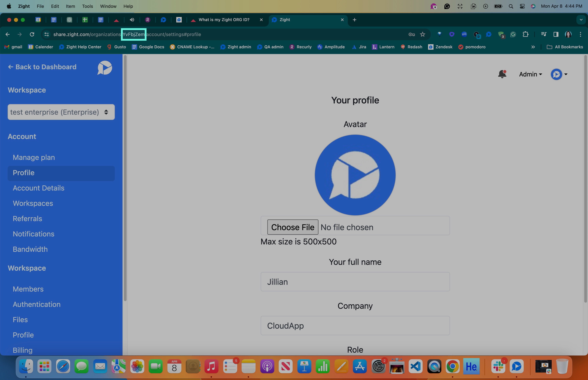The image size is (588, 380).
Task: Open Files settings
Action: [20, 320]
